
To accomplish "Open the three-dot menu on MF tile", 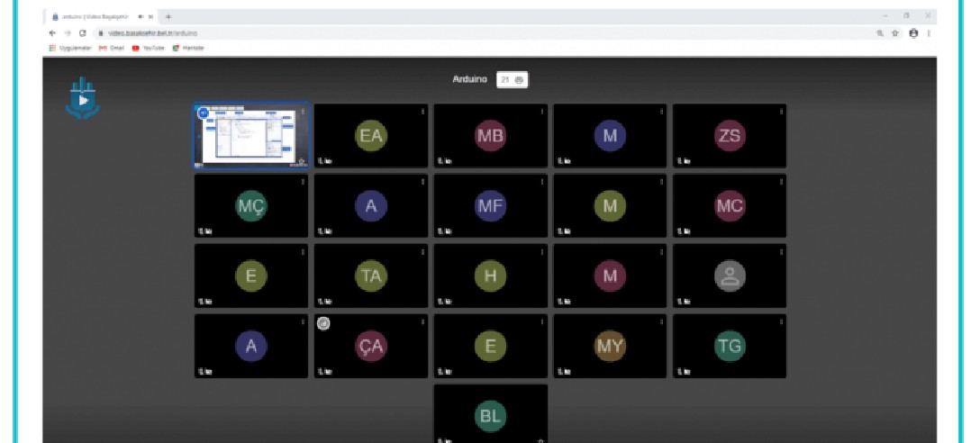I will 542,182.
